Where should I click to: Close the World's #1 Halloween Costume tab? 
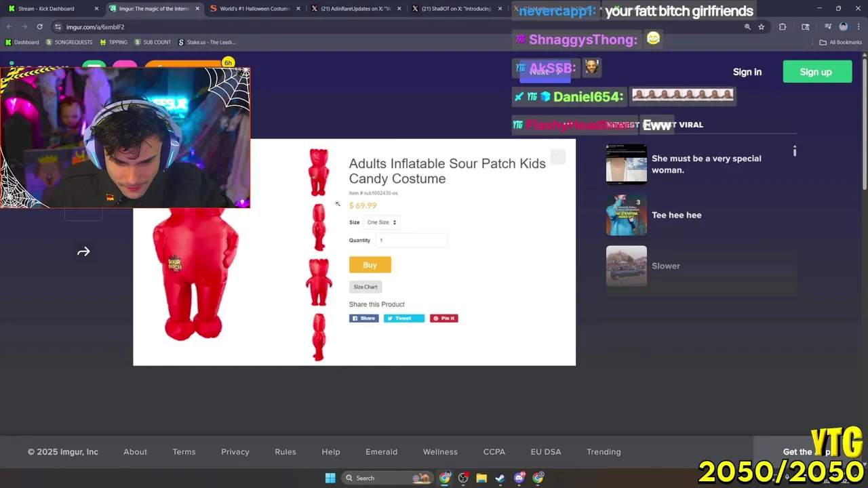tap(298, 9)
